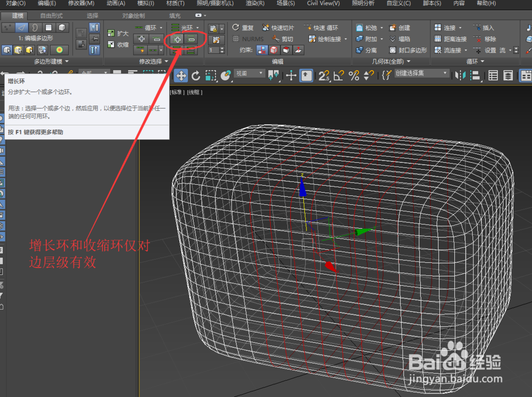
Task: Click the Grow Loop plus icon
Action: tap(142, 39)
